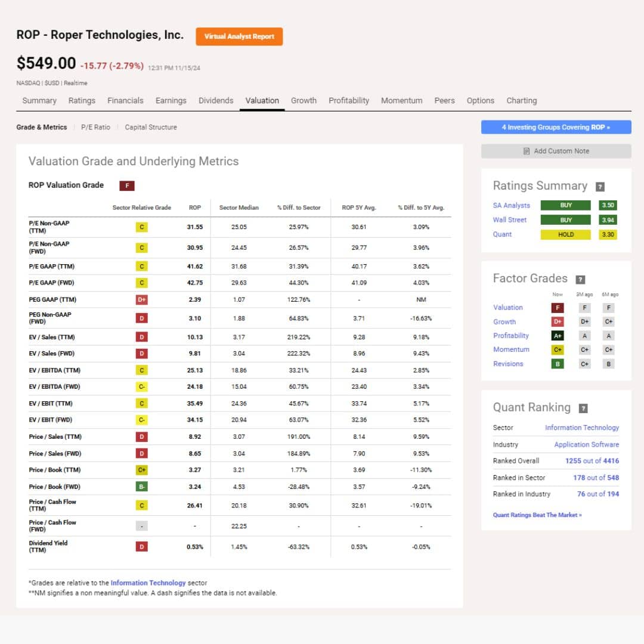This screenshot has height=644, width=644.
Task: Click Growth factor grade D+ badge under Now
Action: (558, 321)
